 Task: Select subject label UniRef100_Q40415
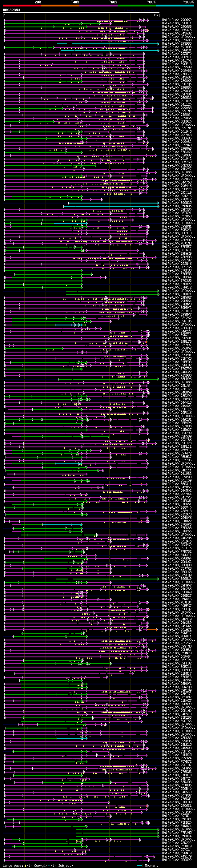[177, 403]
